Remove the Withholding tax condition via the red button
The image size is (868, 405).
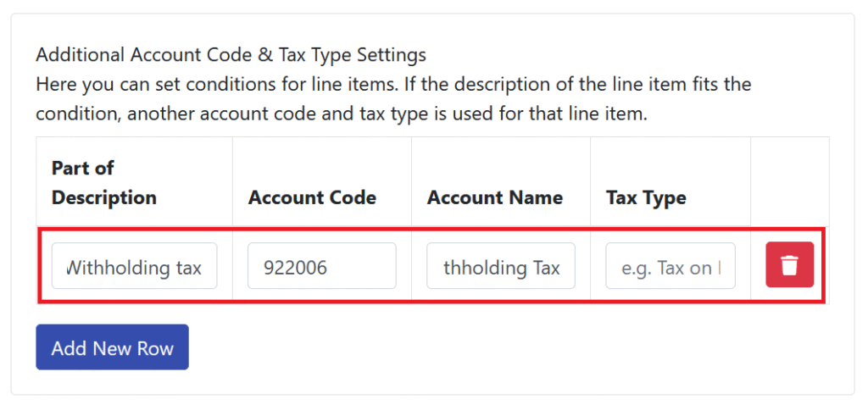click(x=789, y=264)
